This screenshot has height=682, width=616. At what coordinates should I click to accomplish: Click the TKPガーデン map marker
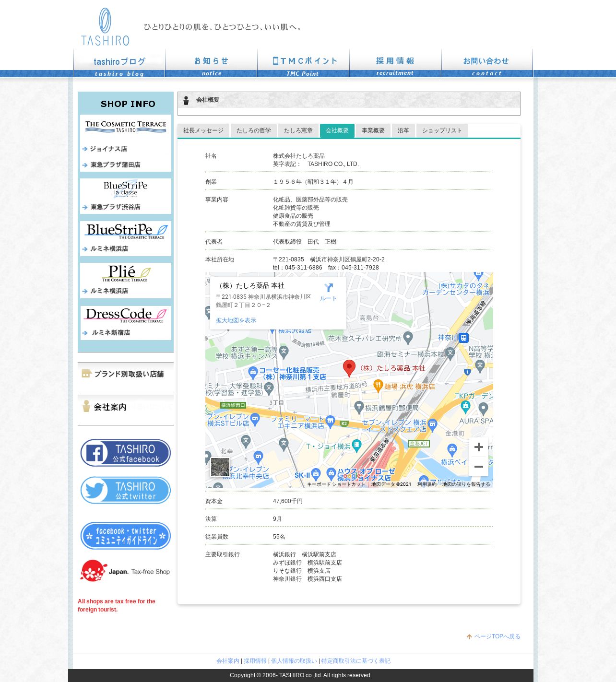(x=465, y=407)
